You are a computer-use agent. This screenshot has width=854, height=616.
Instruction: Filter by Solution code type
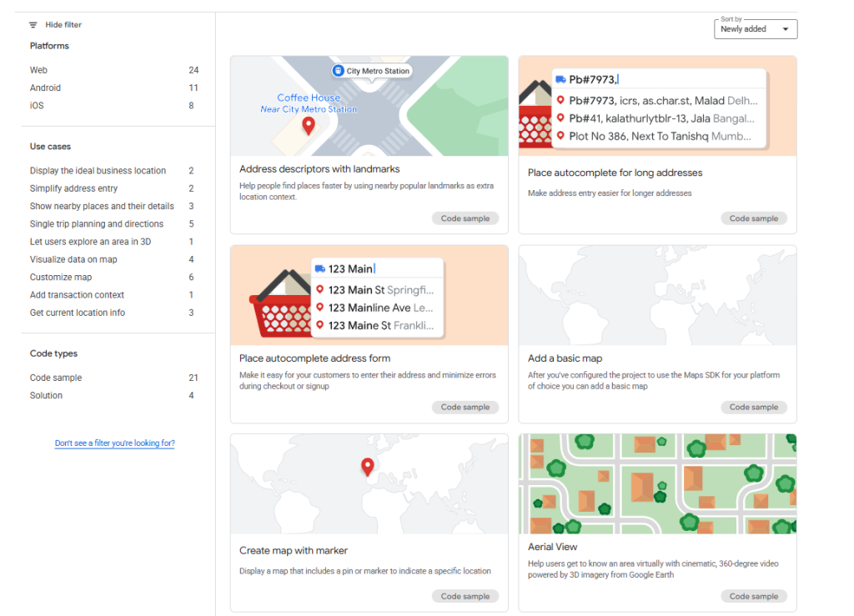46,396
